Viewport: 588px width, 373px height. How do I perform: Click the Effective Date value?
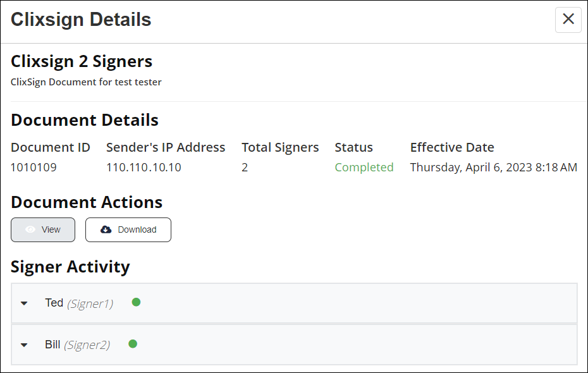coord(494,167)
